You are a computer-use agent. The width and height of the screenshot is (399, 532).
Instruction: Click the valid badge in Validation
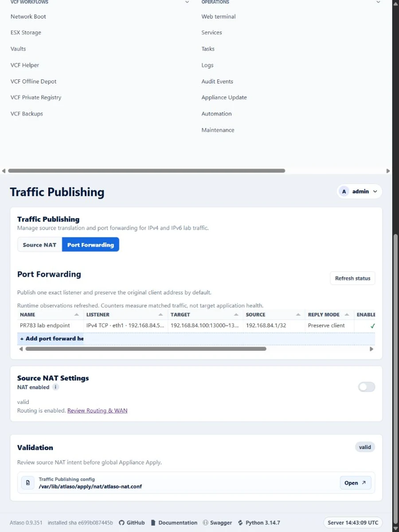click(365, 447)
